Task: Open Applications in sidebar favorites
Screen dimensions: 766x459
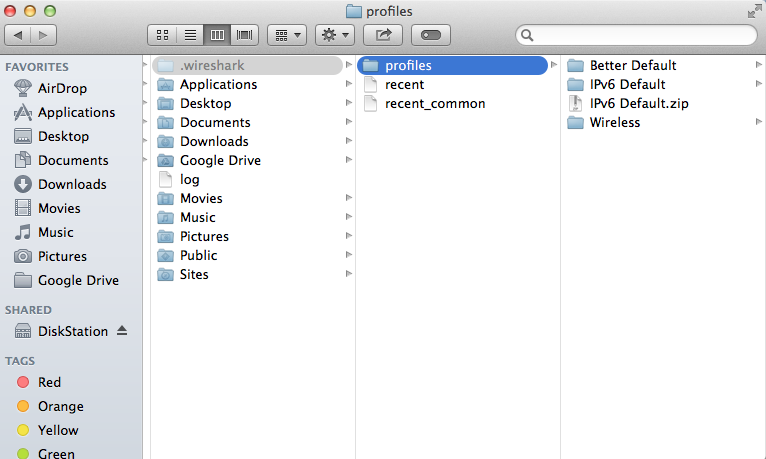Action: [64, 112]
